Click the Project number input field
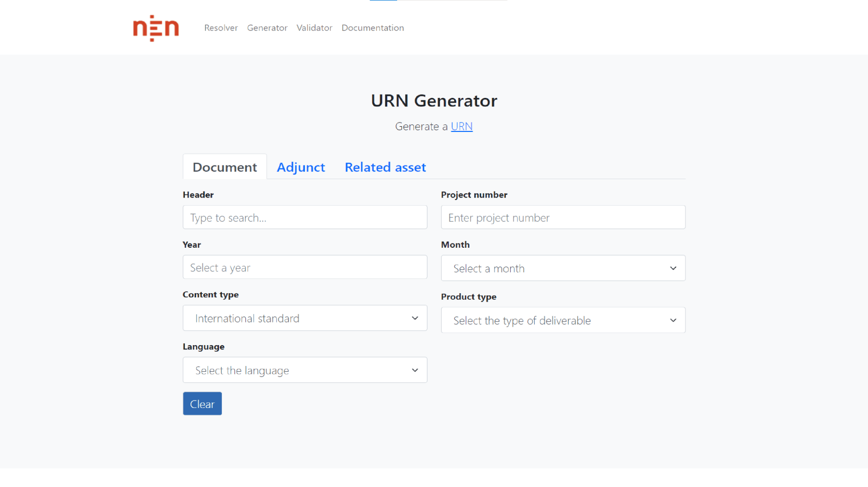Screen dimensions: 868x487 pyautogui.click(x=563, y=217)
